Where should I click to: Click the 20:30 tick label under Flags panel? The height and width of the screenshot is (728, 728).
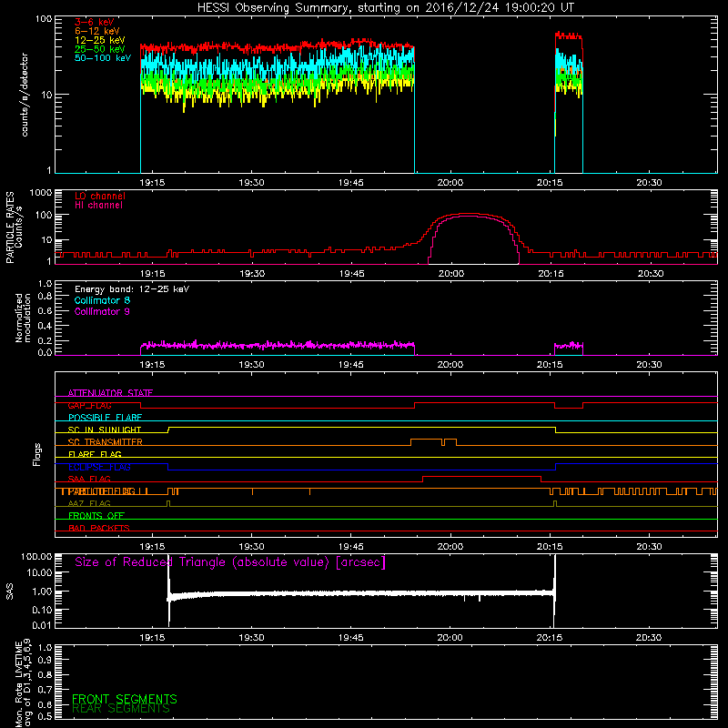(649, 547)
